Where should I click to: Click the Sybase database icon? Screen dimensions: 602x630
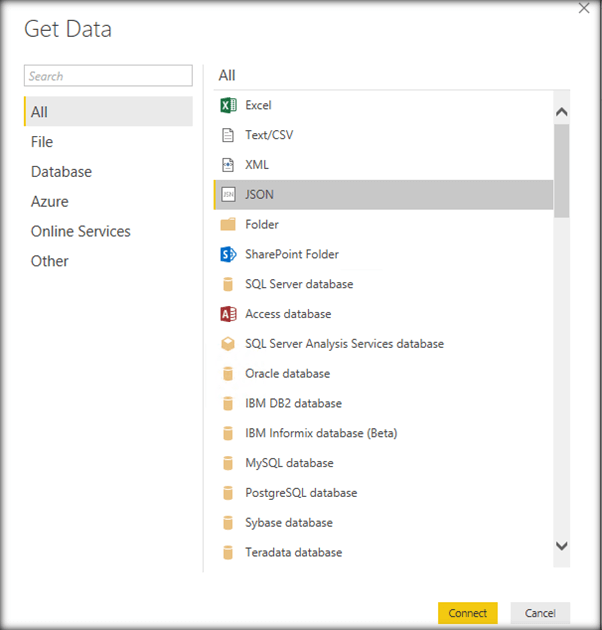tap(228, 523)
